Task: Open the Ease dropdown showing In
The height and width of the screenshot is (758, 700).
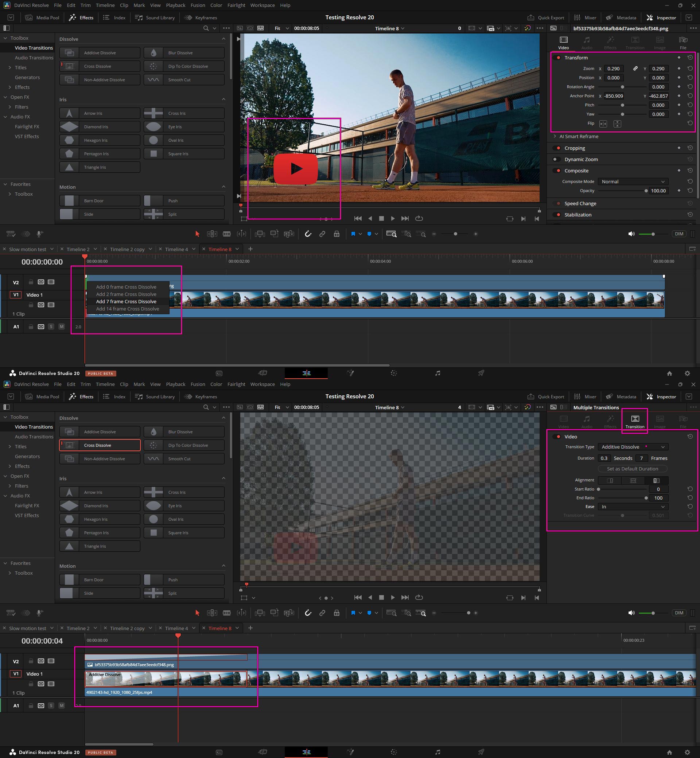Action: pos(633,507)
